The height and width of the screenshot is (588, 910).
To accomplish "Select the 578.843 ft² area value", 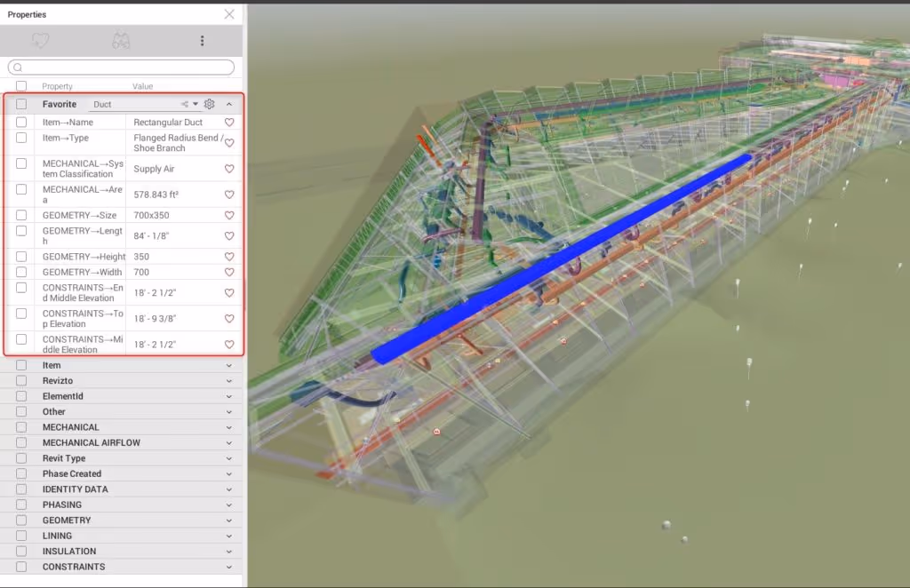I will point(156,195).
